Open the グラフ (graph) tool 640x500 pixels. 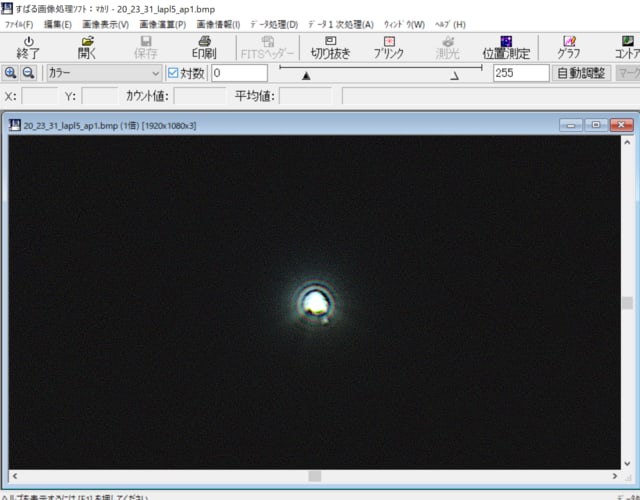[x=569, y=48]
